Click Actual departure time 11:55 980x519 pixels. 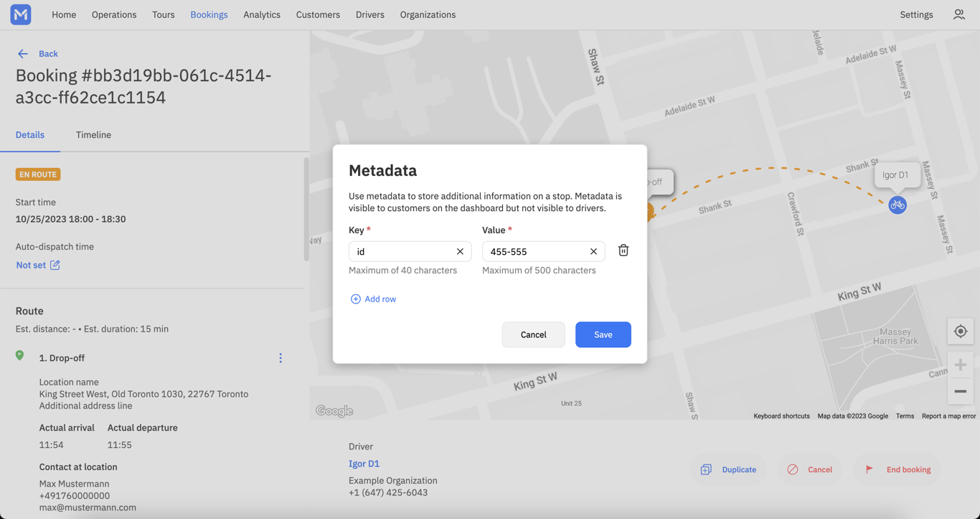(119, 445)
